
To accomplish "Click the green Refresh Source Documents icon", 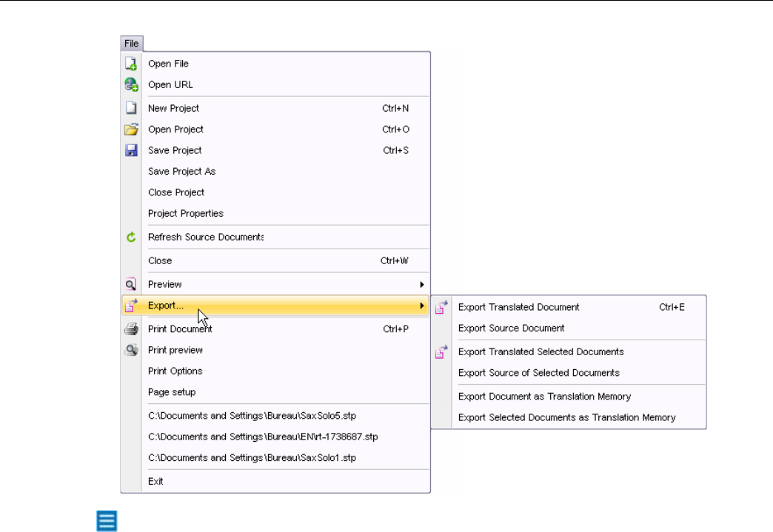I will point(131,238).
